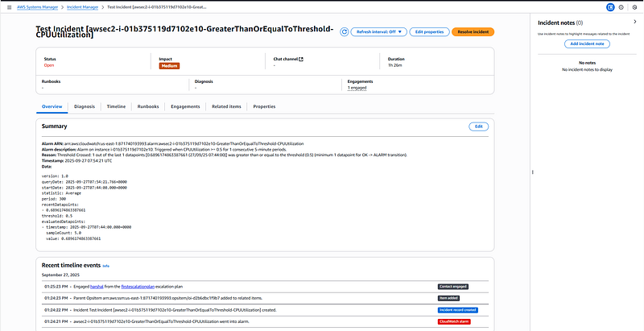Click the 'period: 300' data line
Screen dimensions: 644x331
tap(54, 199)
